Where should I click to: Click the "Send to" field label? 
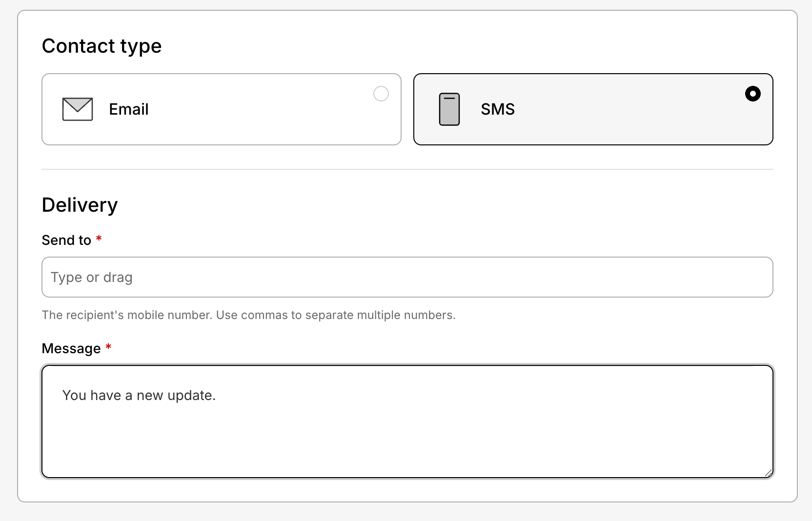click(x=66, y=240)
